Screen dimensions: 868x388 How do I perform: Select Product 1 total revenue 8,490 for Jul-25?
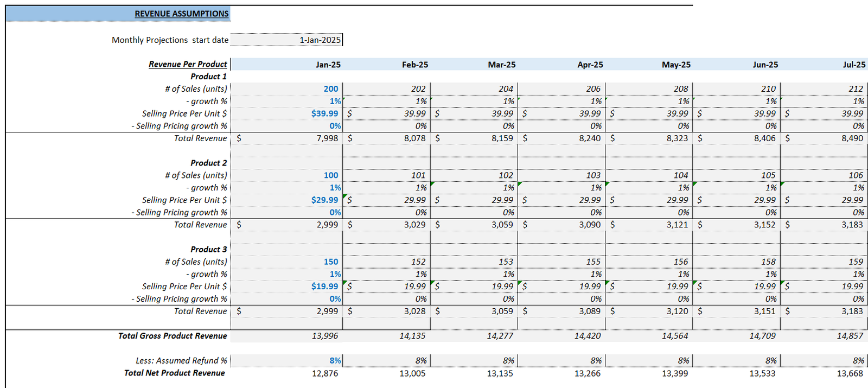coord(852,138)
